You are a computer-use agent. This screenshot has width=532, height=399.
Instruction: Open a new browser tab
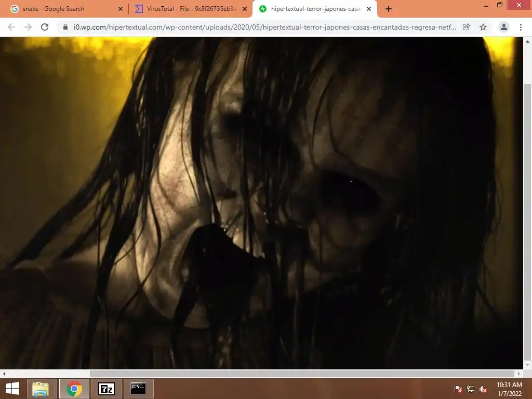pyautogui.click(x=389, y=9)
